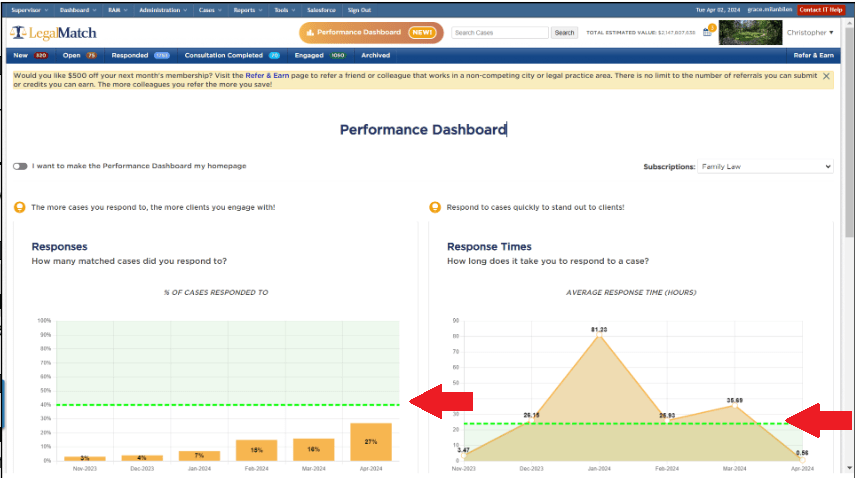The image size is (855, 478).
Task: Click the Search Cases input field
Action: [499, 33]
